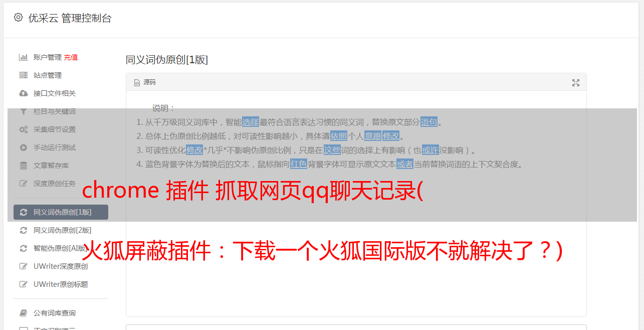Click the highlighted word 选择 in text
The width and height of the screenshot is (644, 330).
251,122
